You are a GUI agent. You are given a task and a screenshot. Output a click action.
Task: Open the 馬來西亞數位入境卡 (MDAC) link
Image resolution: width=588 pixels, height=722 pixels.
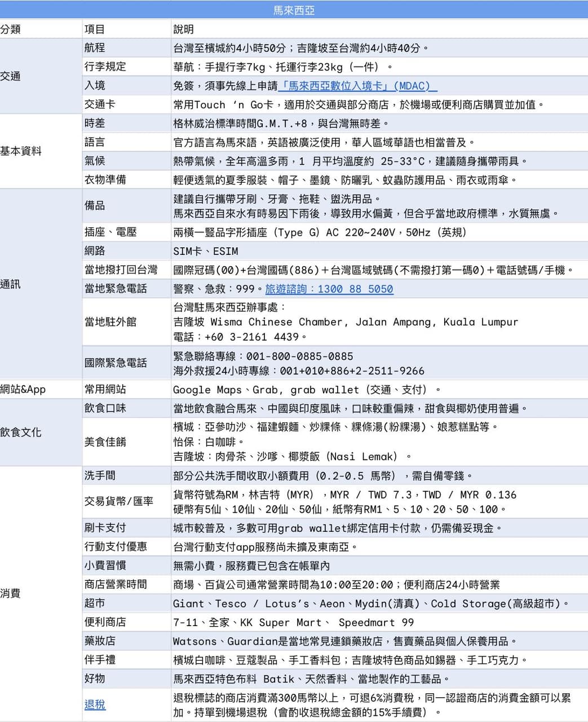coord(357,86)
